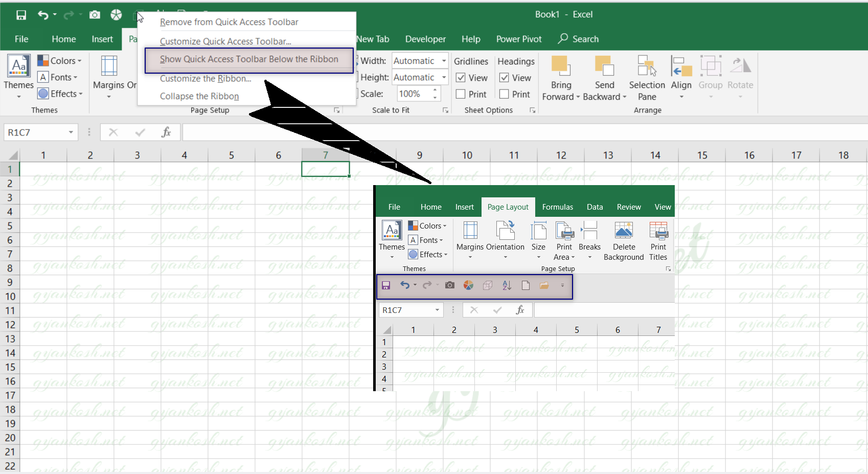Open the File tab in the main ribbon
The width and height of the screenshot is (868, 474).
pyautogui.click(x=21, y=39)
